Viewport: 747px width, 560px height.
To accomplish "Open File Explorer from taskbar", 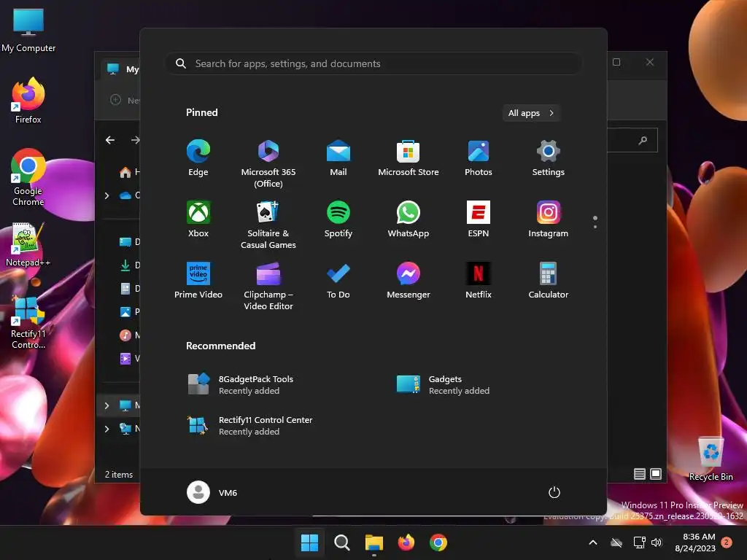I will (x=374, y=542).
